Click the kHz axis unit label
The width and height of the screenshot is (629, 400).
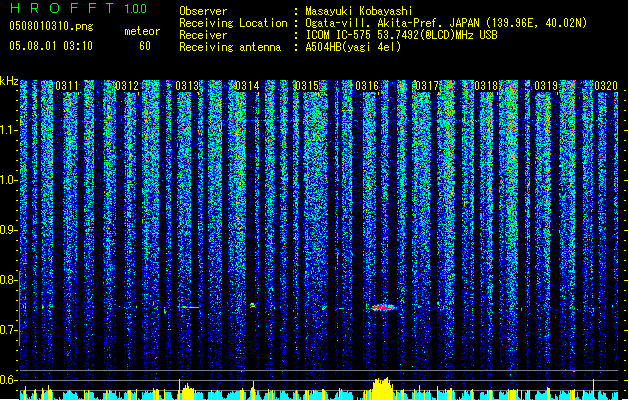coord(9,82)
